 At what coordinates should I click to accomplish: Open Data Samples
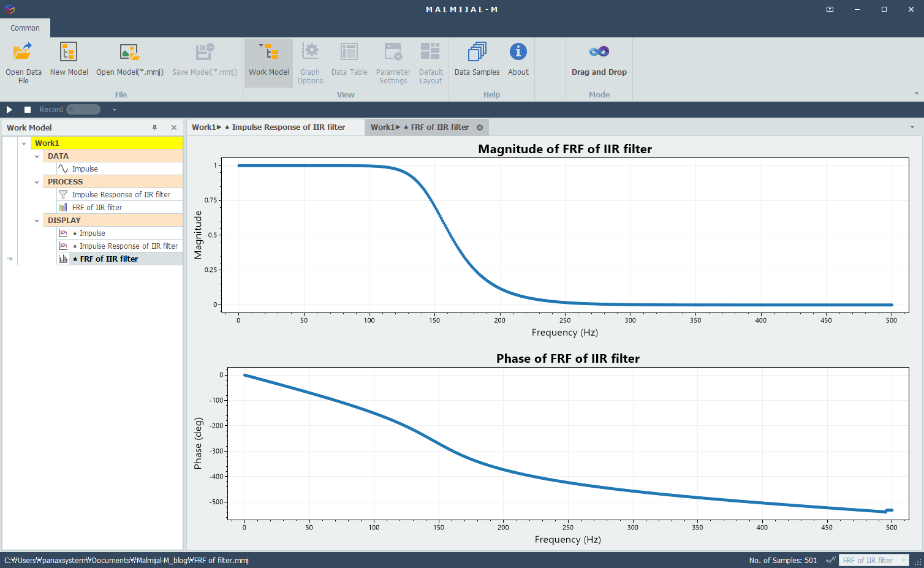point(477,59)
